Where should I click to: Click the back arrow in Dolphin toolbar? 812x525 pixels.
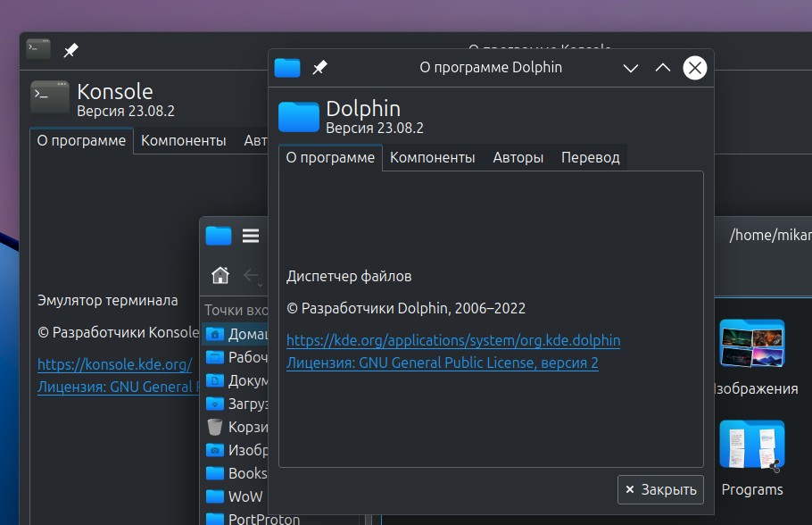click(252, 275)
